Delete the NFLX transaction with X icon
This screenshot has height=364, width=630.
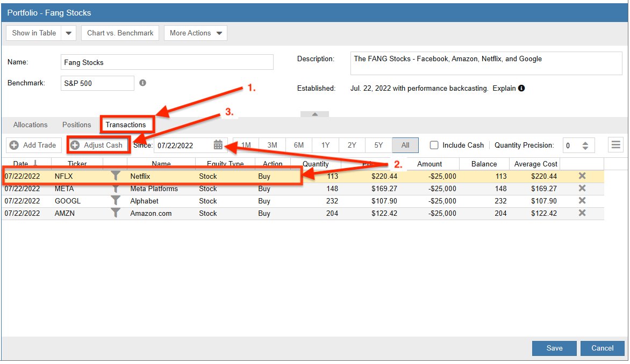[582, 176]
